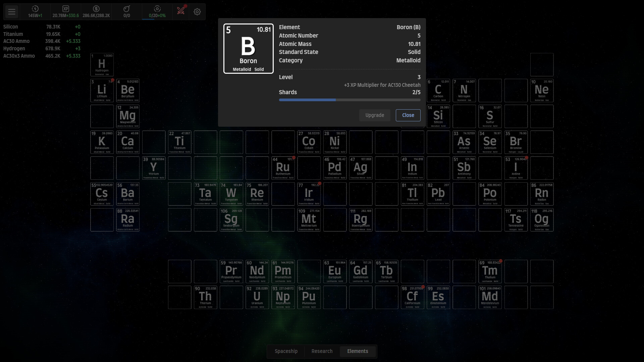This screenshot has height=362, width=644.
Task: Close the Boron details dialog
Action: (408, 115)
